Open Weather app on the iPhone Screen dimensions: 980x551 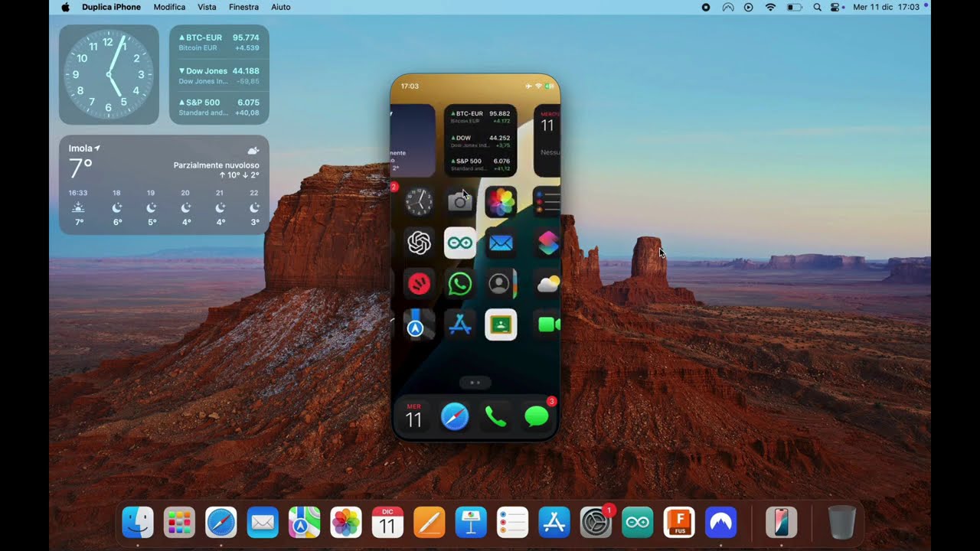[547, 284]
